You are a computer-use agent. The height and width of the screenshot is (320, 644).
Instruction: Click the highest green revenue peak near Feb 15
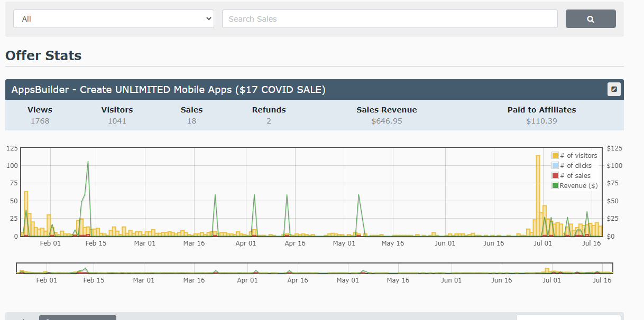88,163
